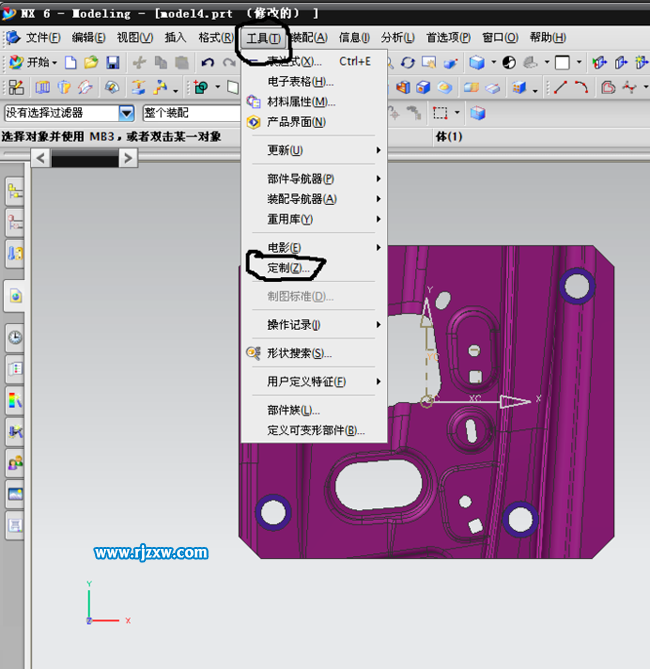Click the Paste clipboard icon
The height and width of the screenshot is (669, 650).
click(182, 63)
